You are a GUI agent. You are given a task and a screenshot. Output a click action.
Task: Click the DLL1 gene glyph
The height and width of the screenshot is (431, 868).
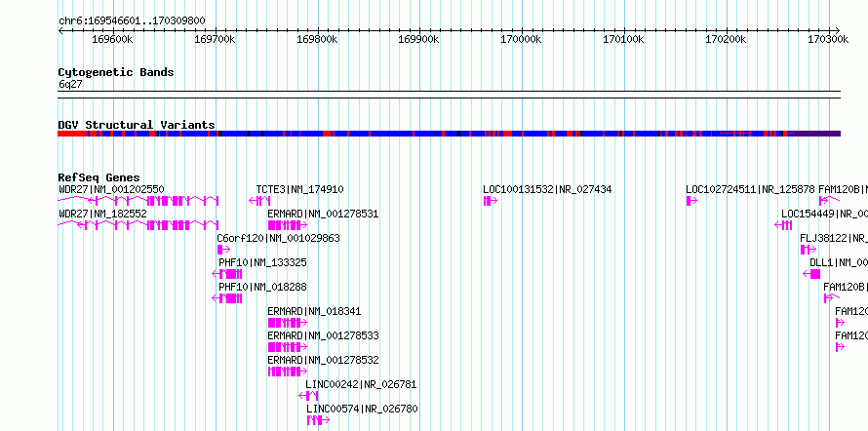pyautogui.click(x=811, y=274)
